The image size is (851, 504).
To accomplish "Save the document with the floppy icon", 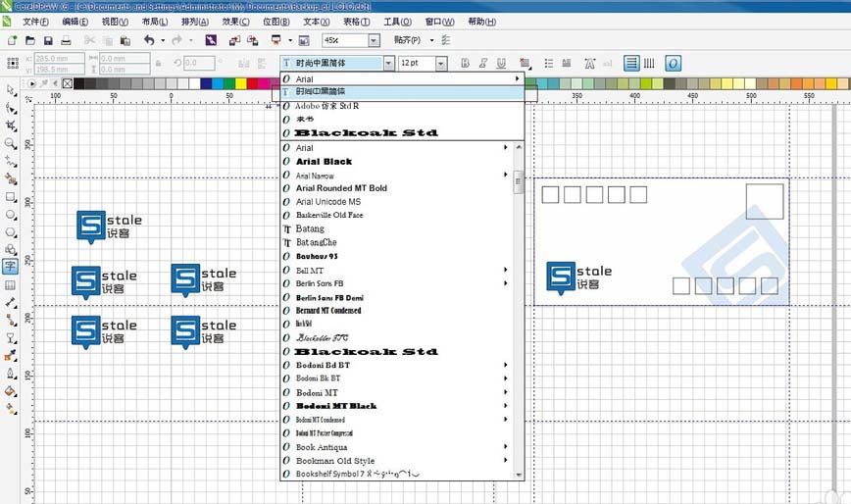I will (48, 40).
